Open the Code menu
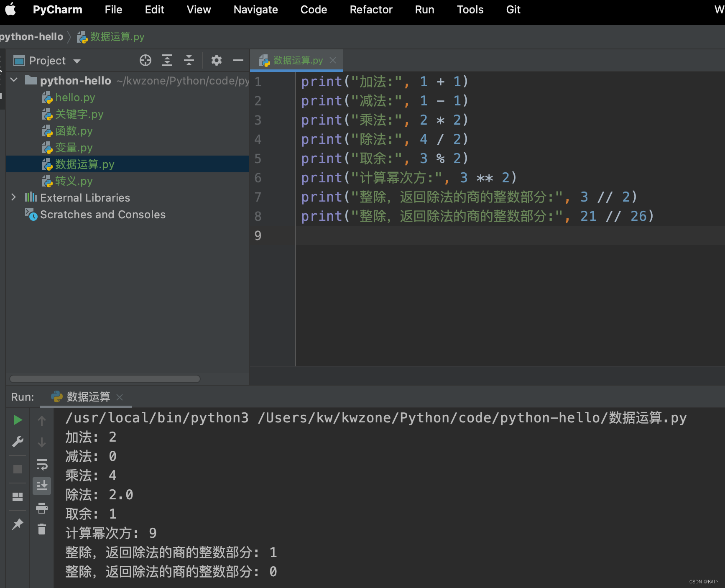Image resolution: width=725 pixels, height=588 pixels. click(314, 10)
